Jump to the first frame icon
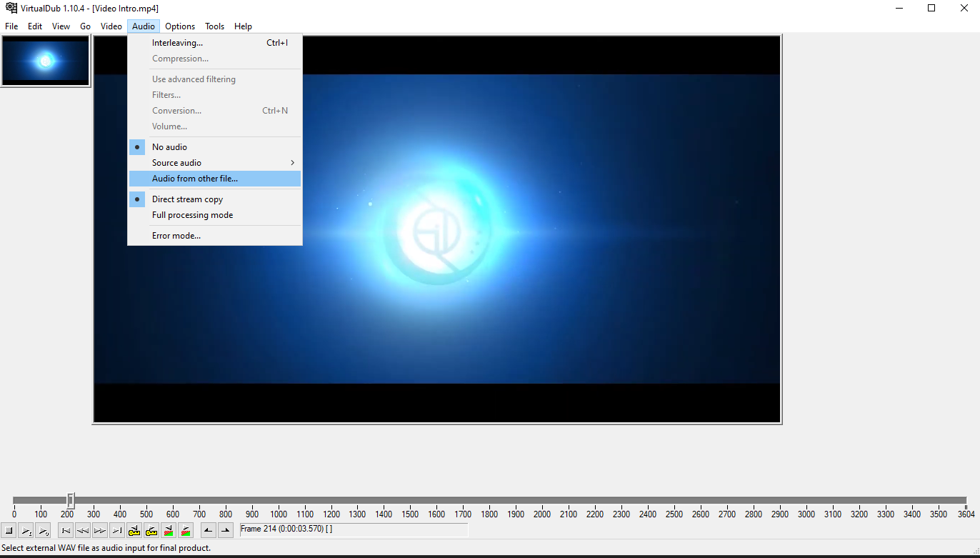This screenshot has width=980, height=558. (66, 530)
